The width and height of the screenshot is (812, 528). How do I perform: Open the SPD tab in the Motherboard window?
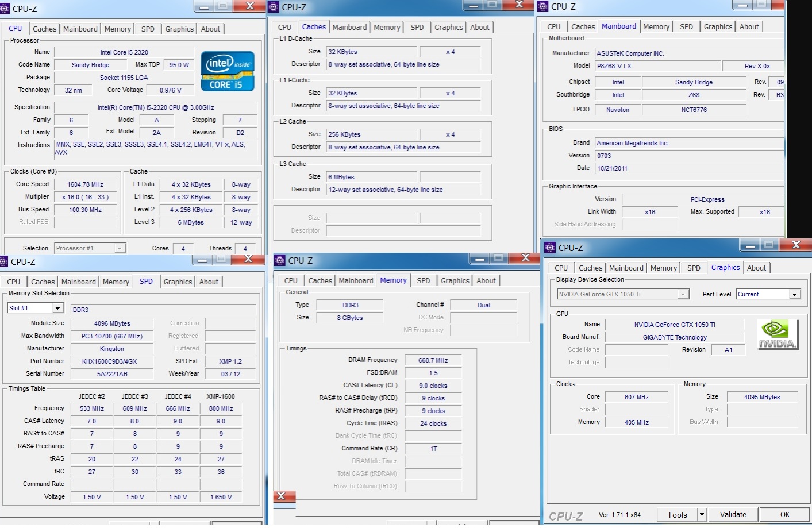tap(686, 26)
